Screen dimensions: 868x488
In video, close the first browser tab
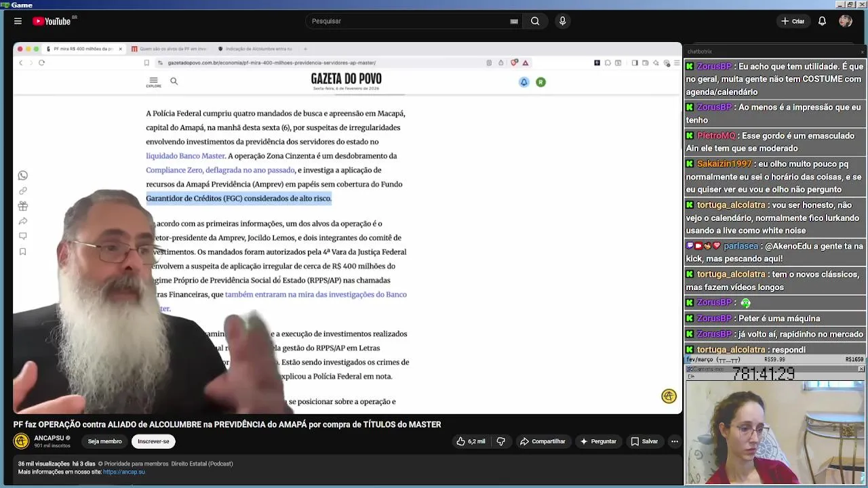pyautogui.click(x=120, y=49)
